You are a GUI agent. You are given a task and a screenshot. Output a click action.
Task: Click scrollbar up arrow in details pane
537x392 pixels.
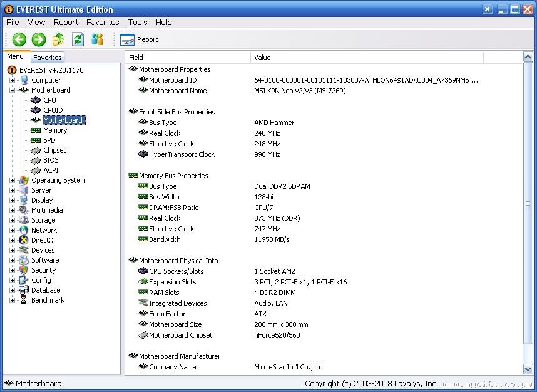(x=528, y=57)
